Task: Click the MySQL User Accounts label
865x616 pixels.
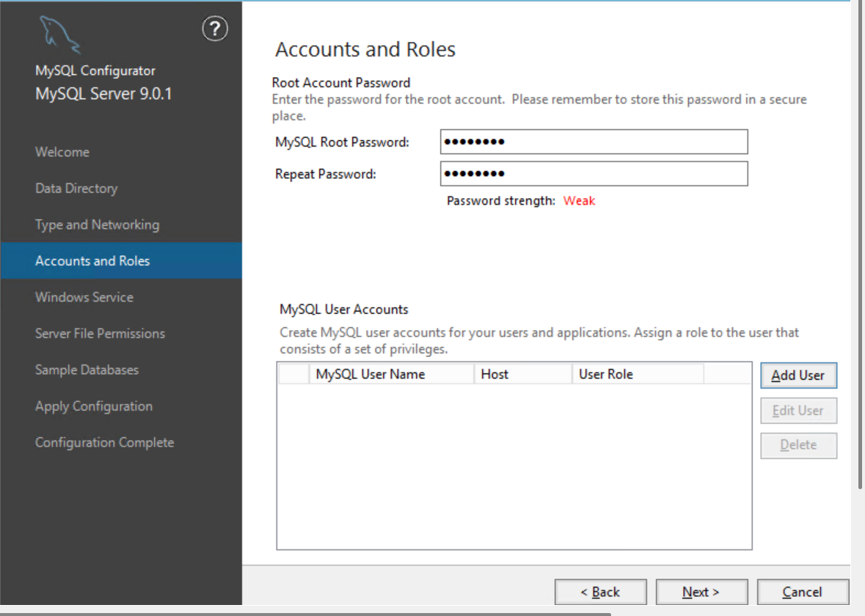Action: [343, 309]
